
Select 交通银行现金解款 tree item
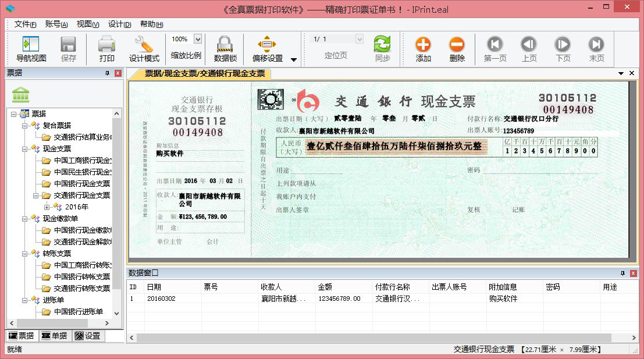coord(83,242)
